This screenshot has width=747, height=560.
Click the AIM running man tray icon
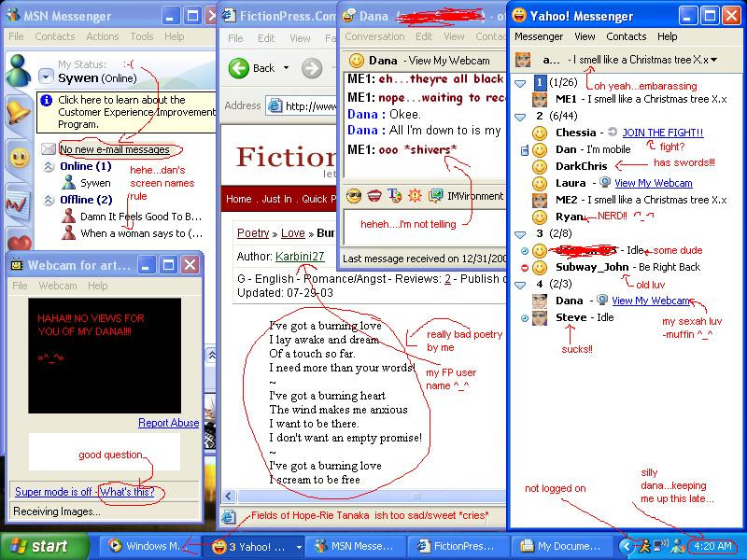pos(644,546)
